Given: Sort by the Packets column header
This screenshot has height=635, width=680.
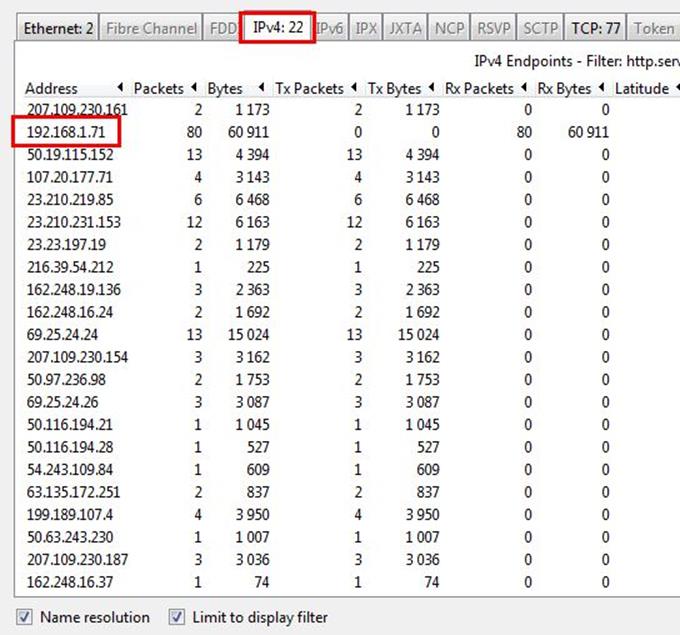Looking at the screenshot, I should (x=158, y=88).
